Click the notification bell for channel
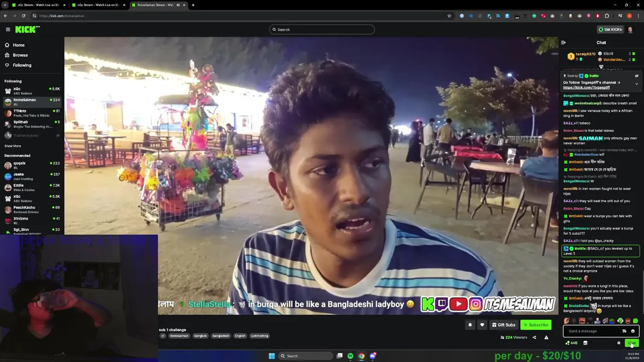Viewport: 644px width, 362px height. [x=470, y=325]
